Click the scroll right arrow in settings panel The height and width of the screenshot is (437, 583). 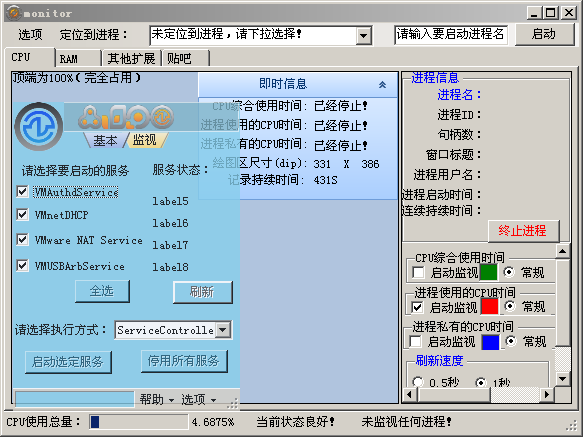[547, 394]
